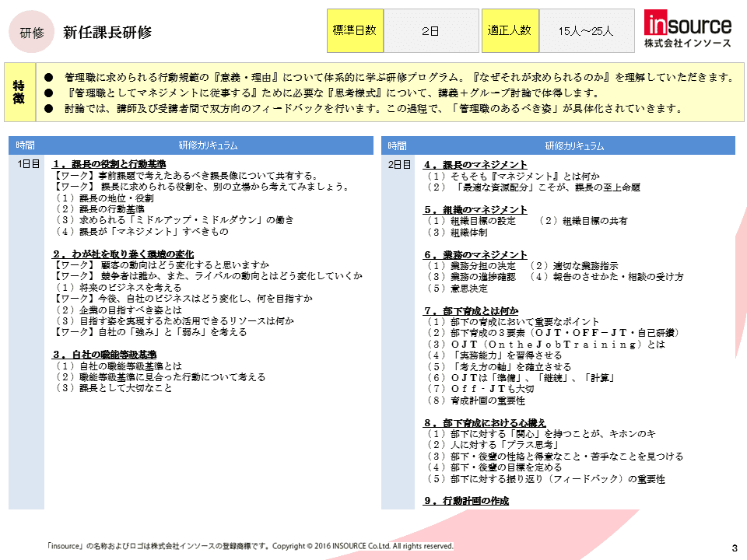The height and width of the screenshot is (560, 747).
Task: Click the line '（２）企業の目指すべき姿とは'
Action: pyautogui.click(x=117, y=310)
